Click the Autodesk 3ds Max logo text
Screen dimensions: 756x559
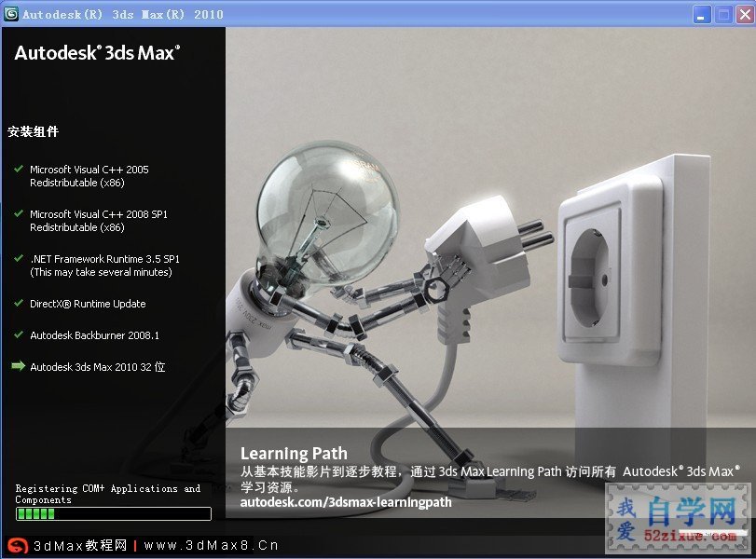[97, 52]
